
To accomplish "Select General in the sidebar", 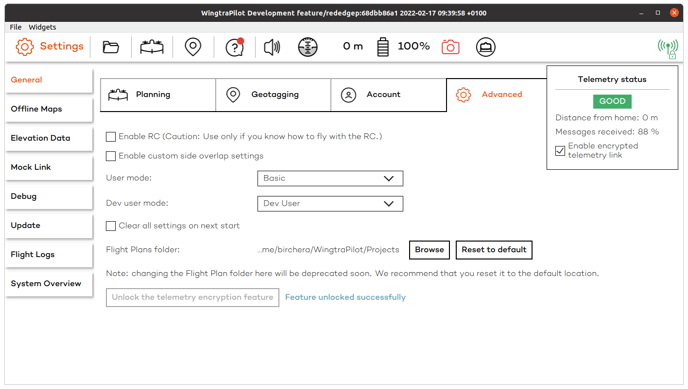I will (49, 80).
